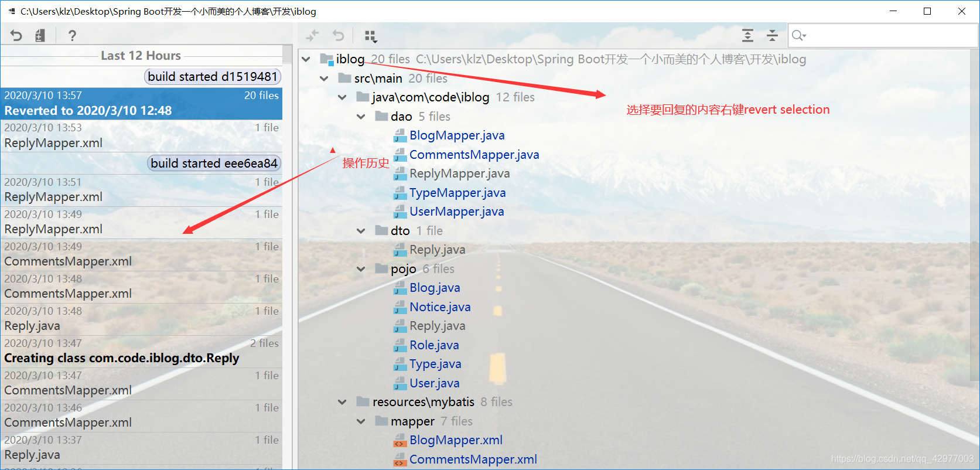Screen dimensions: 980x470
Task: Open the Help question mark icon
Action: pyautogui.click(x=72, y=36)
